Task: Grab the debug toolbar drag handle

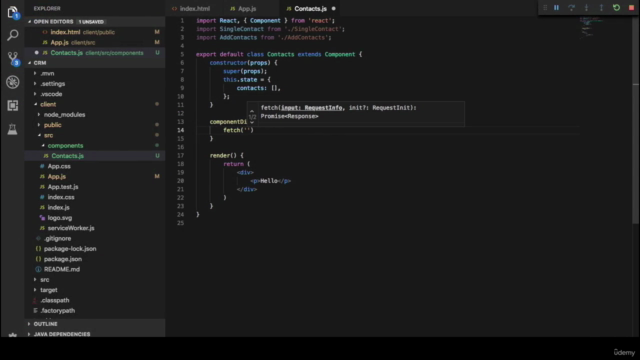Action: (x=545, y=8)
